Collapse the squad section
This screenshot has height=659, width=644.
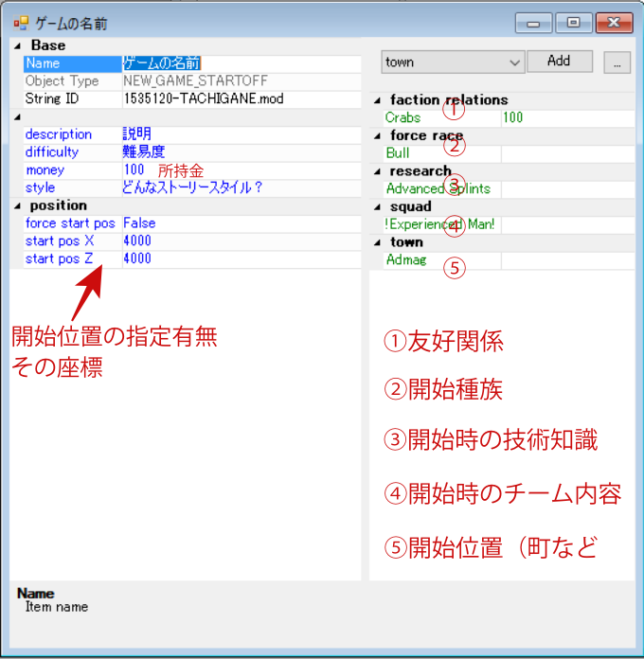pos(377,207)
